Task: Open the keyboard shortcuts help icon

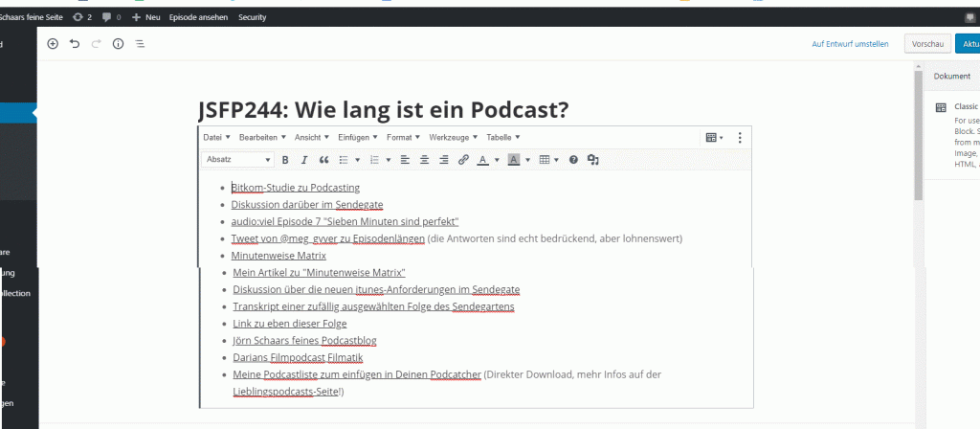Action: click(574, 160)
